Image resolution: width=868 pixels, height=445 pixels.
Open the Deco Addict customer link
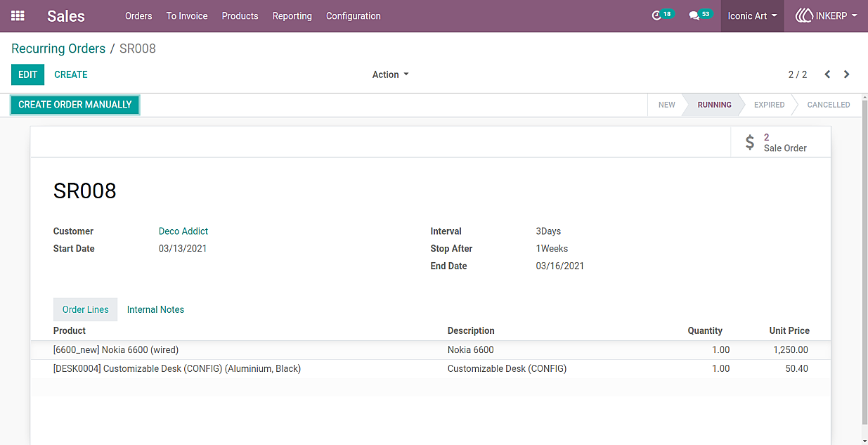183,231
